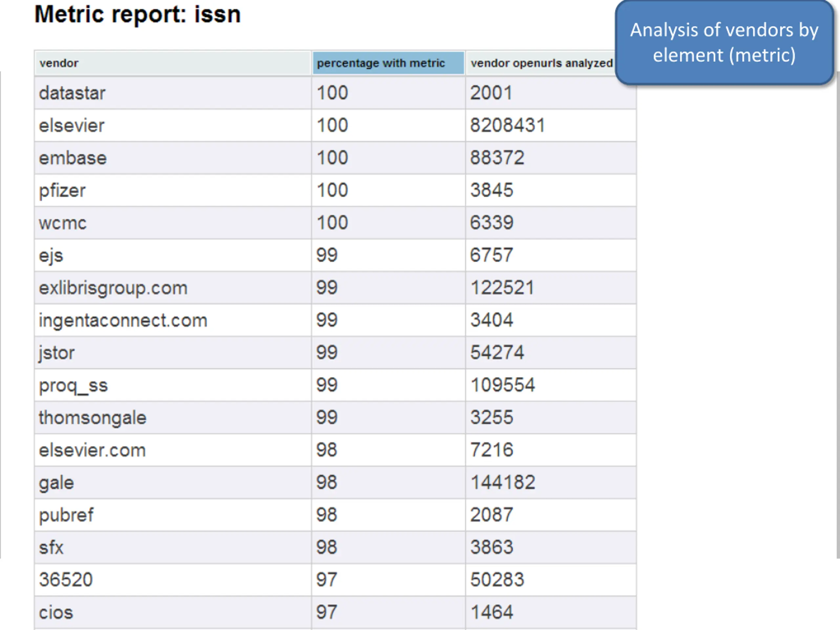Select the jstor vendor cell
The height and width of the screenshot is (630, 840).
[173, 353]
